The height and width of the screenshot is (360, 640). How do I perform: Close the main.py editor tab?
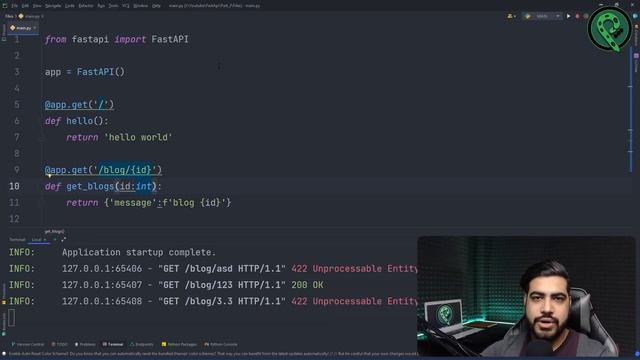[35, 28]
